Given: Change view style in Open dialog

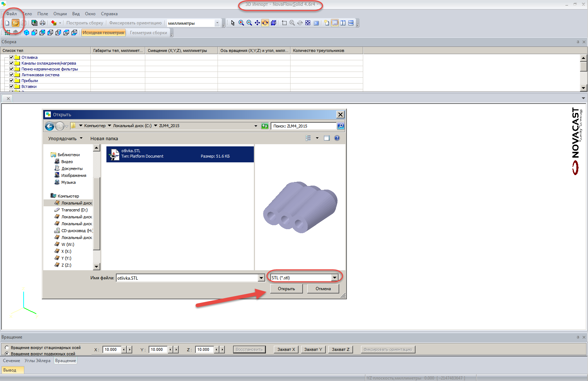Looking at the screenshot, I should tap(308, 138).
